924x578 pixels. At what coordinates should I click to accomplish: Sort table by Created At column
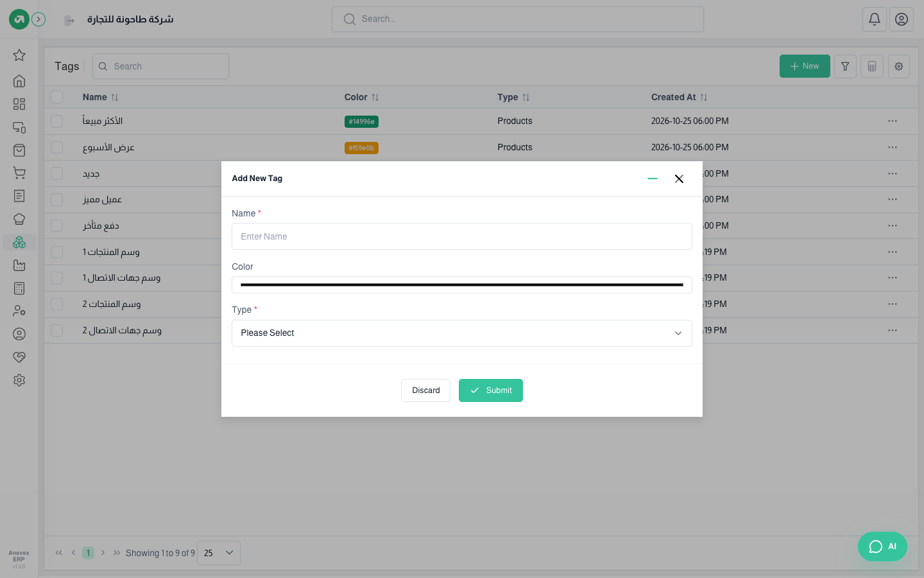pyautogui.click(x=679, y=97)
